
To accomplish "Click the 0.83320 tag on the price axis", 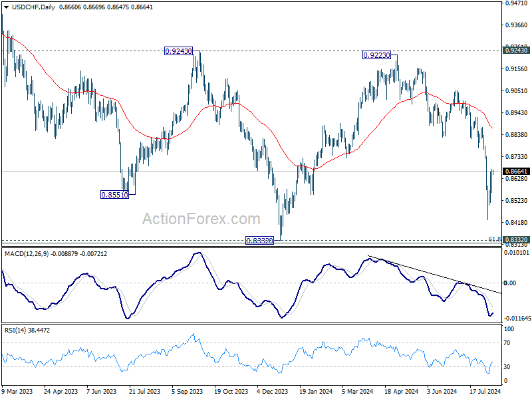I will pos(516,240).
